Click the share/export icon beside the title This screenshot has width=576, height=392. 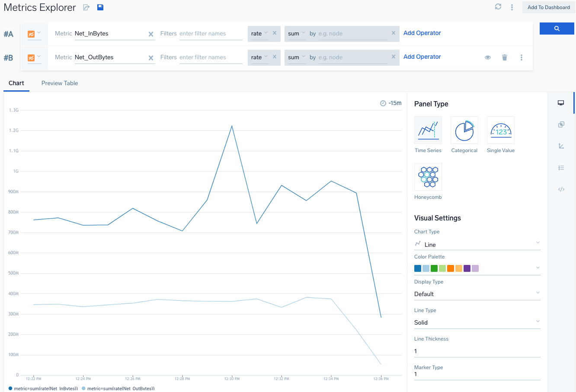pos(86,7)
